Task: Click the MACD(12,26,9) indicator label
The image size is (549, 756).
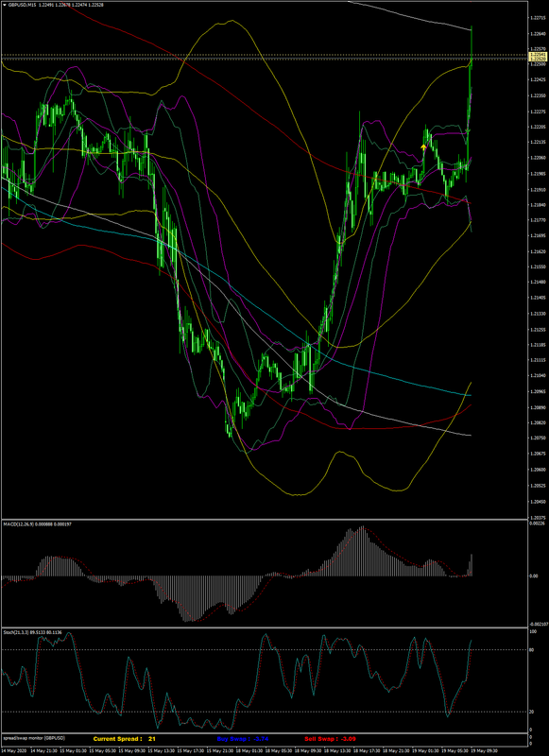Action: point(17,524)
